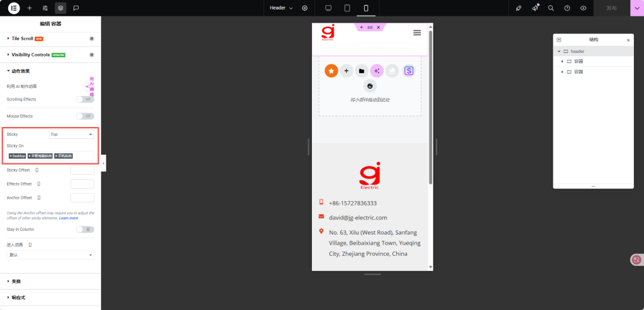Click the Learn more link
644x310 pixels.
point(69,218)
